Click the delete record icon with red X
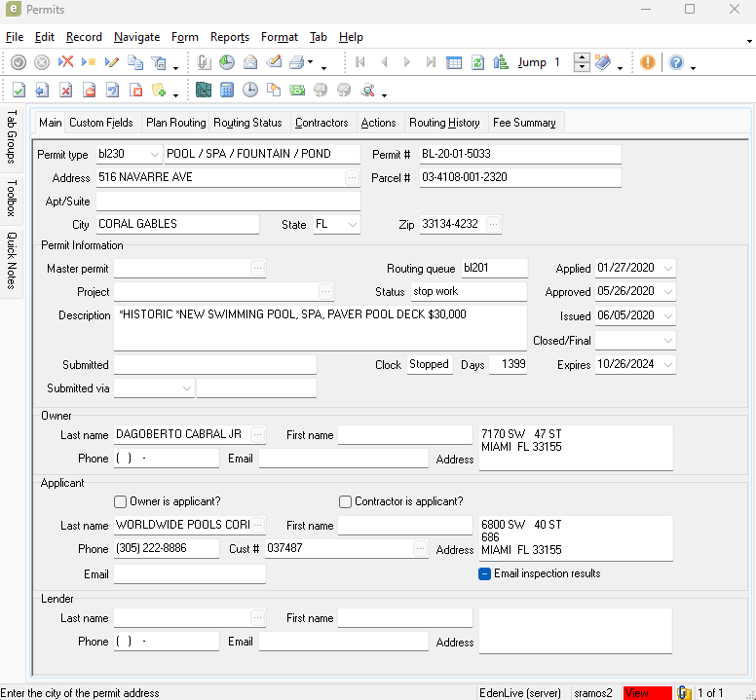 click(x=65, y=62)
